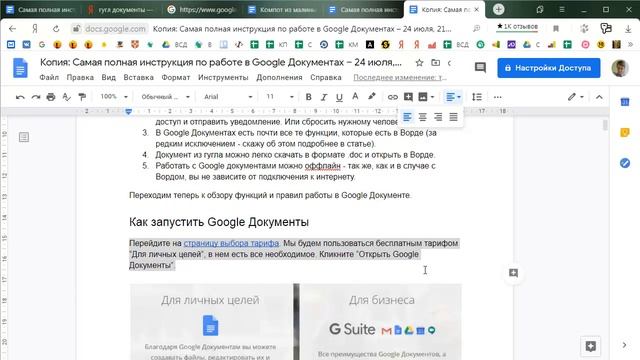640x360 pixels.
Task: Click the Как запустить Google Документы heading
Action: (219, 222)
